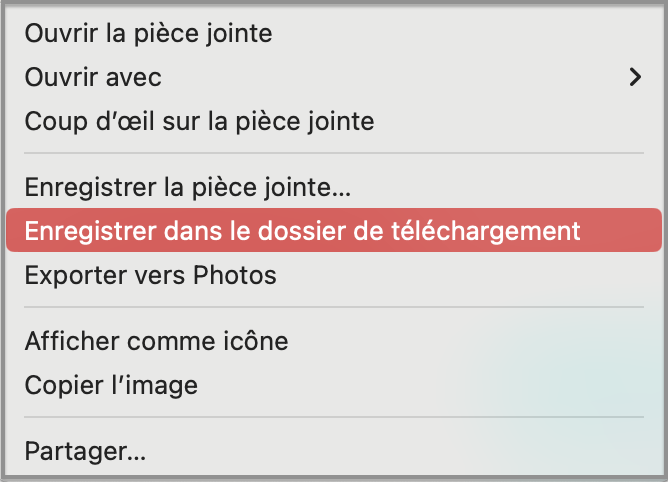Click the arrow beside 'Ouvrir avec'

click(x=634, y=76)
